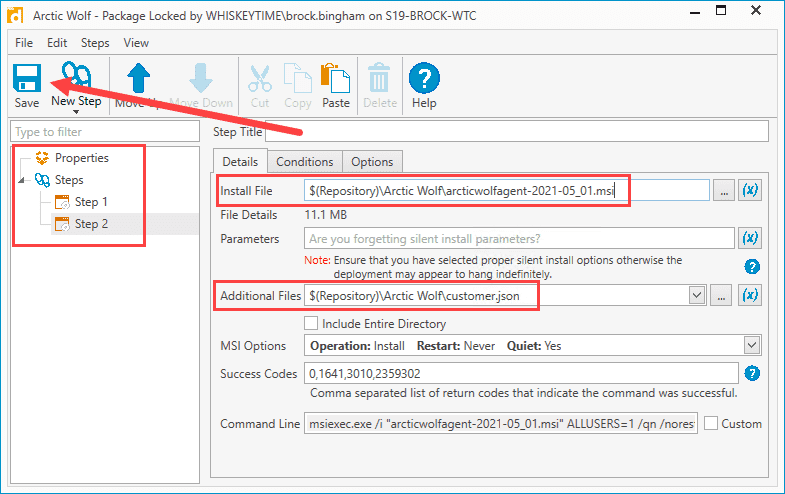The height and width of the screenshot is (494, 785).
Task: Open the View menu
Action: click(136, 43)
